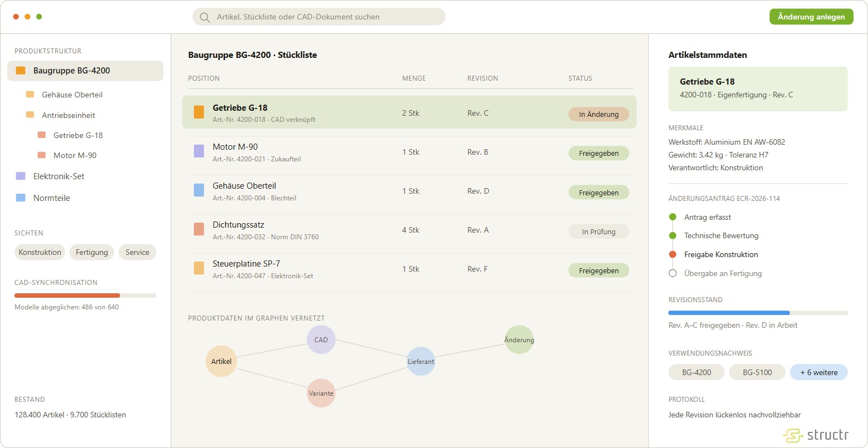The height and width of the screenshot is (448, 868).
Task: Select the Artikel graph node
Action: (221, 361)
